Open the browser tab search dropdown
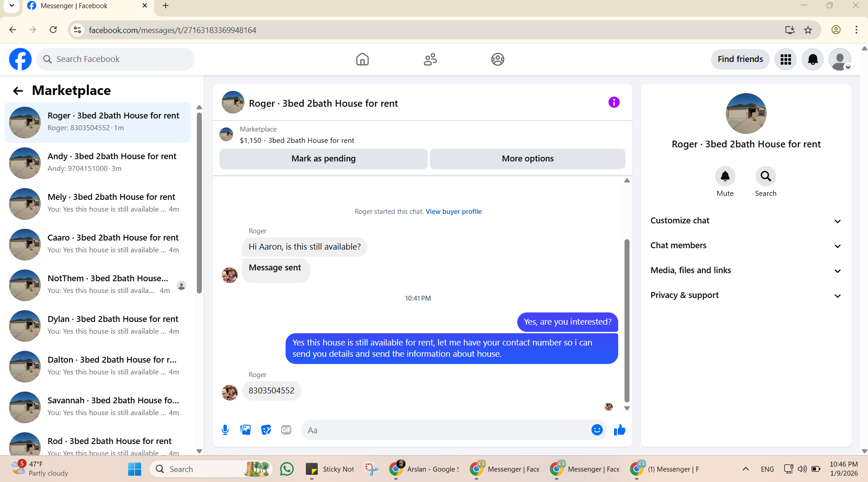The width and height of the screenshot is (868, 482). 12,6
